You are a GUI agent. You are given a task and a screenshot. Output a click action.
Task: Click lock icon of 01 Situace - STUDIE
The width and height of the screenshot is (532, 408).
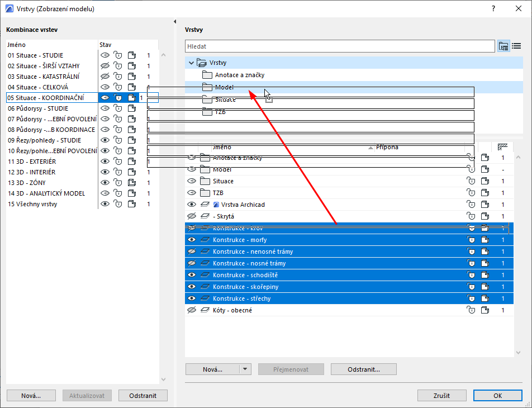(118, 55)
